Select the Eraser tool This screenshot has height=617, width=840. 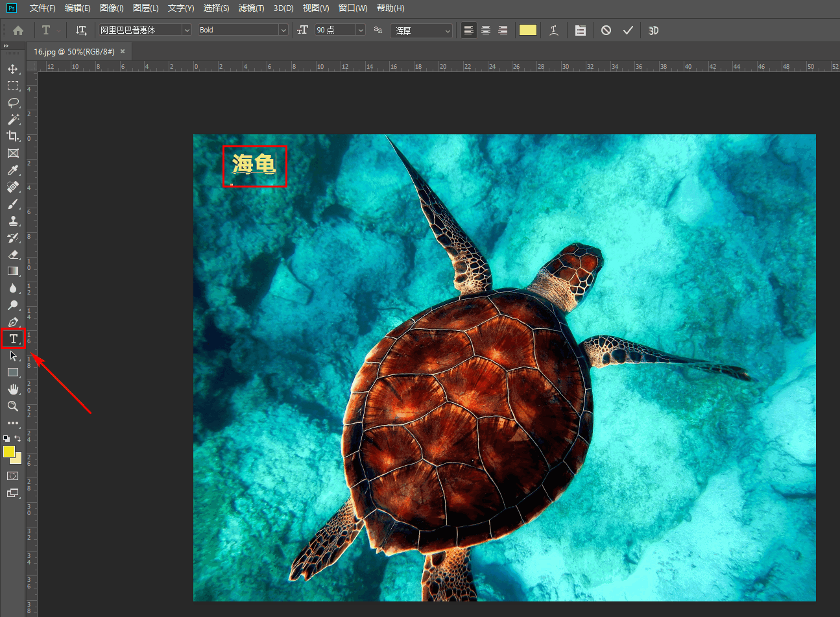13,254
